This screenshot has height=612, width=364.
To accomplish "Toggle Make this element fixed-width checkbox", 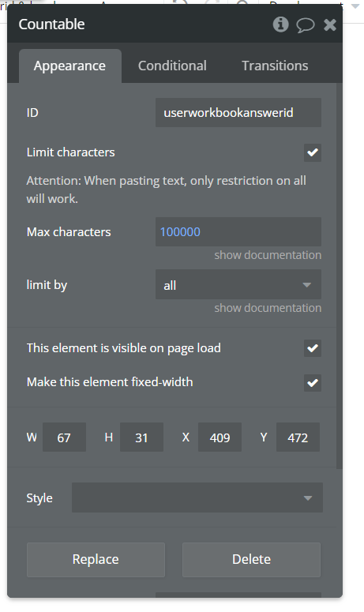I will (313, 382).
